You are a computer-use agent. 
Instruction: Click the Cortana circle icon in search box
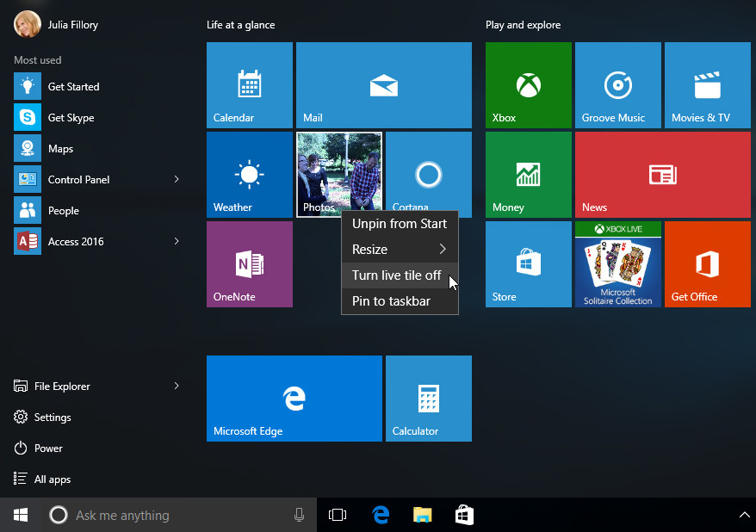pyautogui.click(x=59, y=515)
